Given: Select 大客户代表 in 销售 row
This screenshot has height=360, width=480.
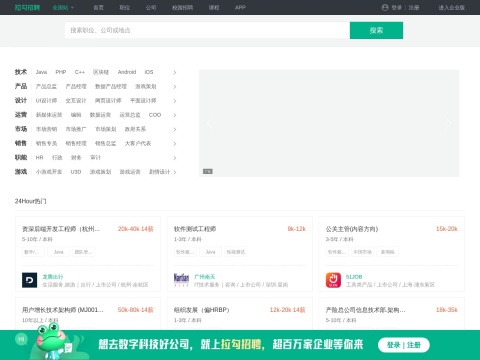Looking at the screenshot, I should coord(138,143).
